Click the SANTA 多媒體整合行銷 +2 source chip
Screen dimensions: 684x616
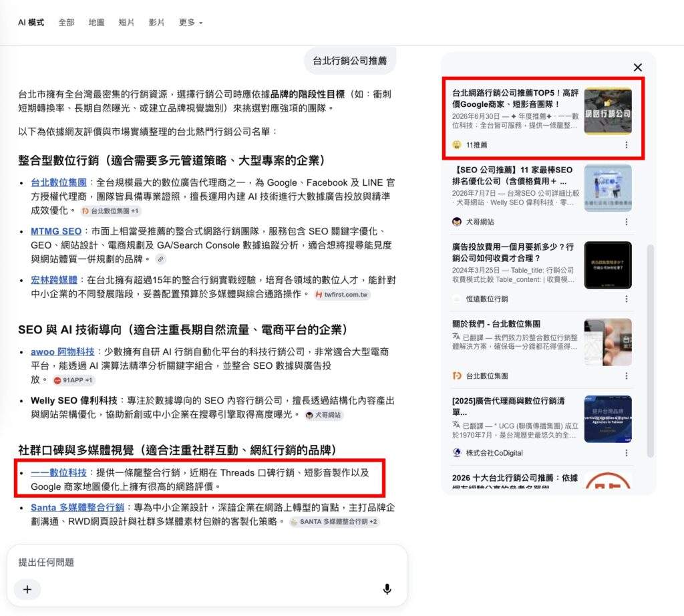tap(334, 521)
